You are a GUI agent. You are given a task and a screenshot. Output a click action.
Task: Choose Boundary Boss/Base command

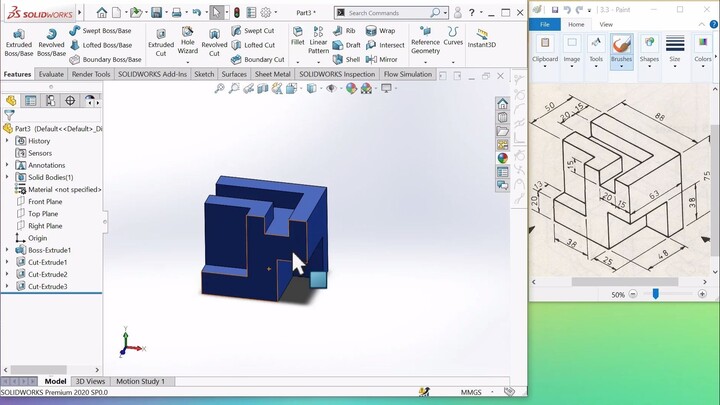pos(106,59)
